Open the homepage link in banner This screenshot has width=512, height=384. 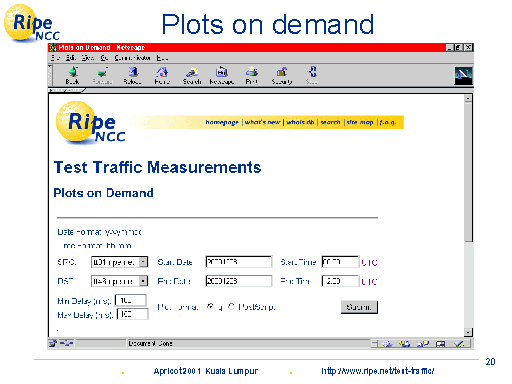pyautogui.click(x=222, y=122)
